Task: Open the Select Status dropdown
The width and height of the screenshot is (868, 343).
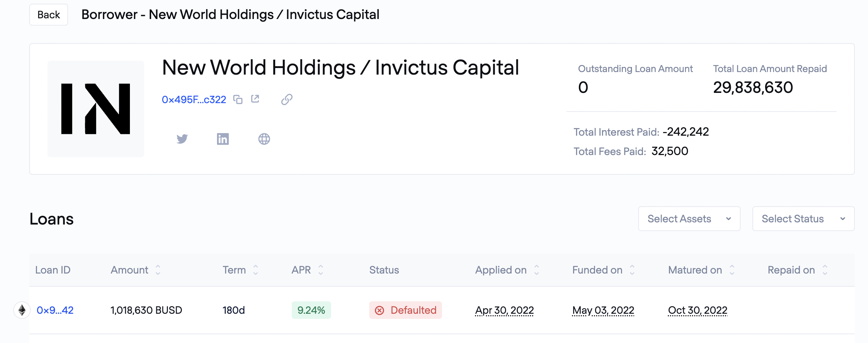Action: pos(803,219)
